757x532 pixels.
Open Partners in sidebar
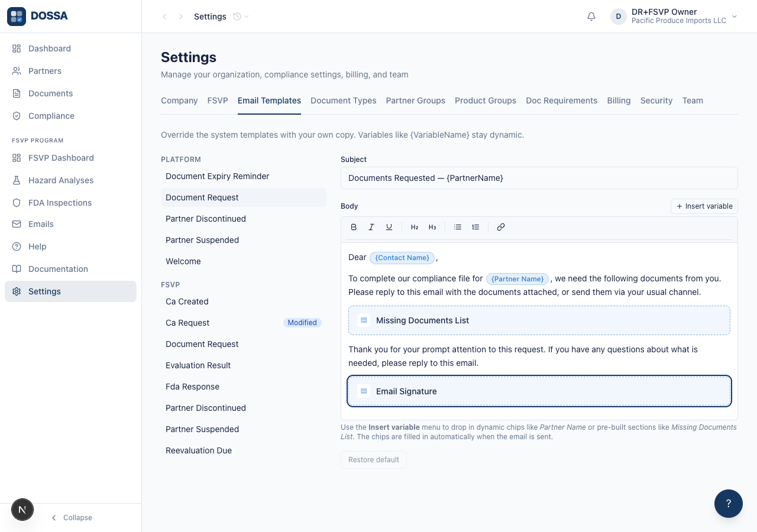tap(71, 71)
